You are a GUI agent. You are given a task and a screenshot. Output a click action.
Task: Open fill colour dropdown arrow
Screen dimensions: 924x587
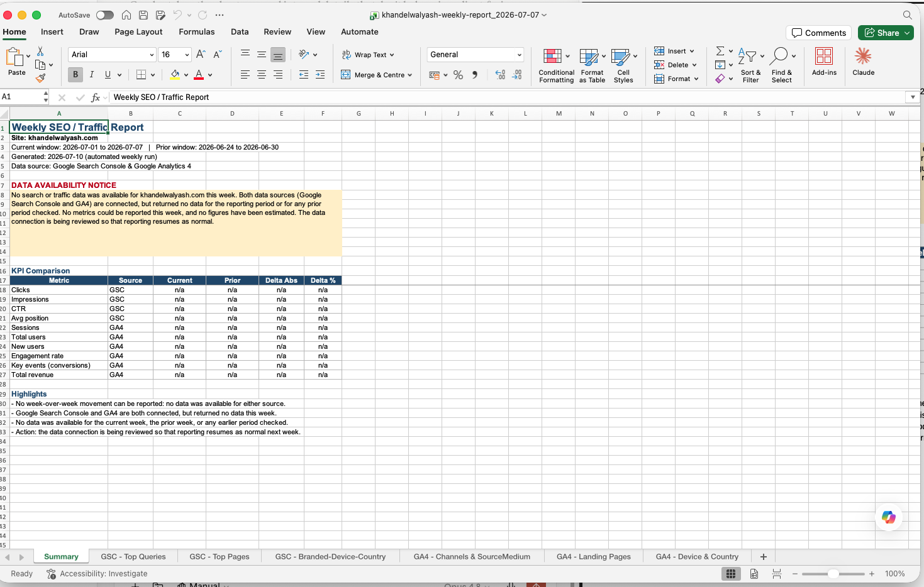pyautogui.click(x=186, y=75)
